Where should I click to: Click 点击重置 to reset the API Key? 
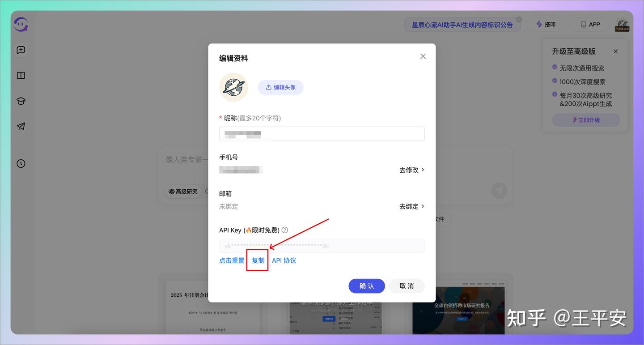pos(232,260)
